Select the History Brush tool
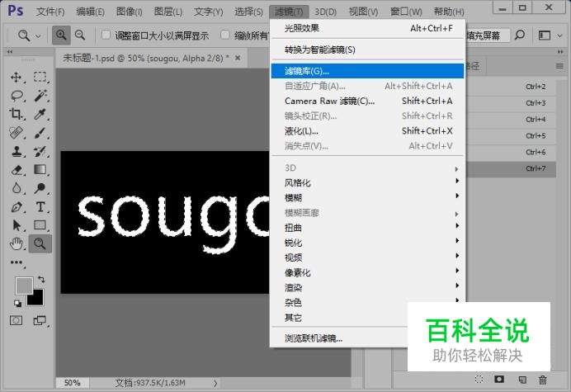The height and width of the screenshot is (392, 571). pyautogui.click(x=40, y=151)
